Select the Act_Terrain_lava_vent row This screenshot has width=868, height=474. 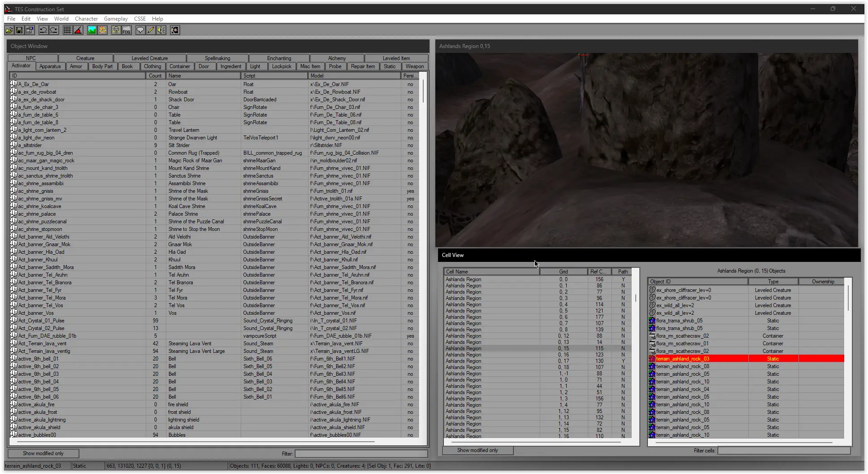(x=214, y=343)
